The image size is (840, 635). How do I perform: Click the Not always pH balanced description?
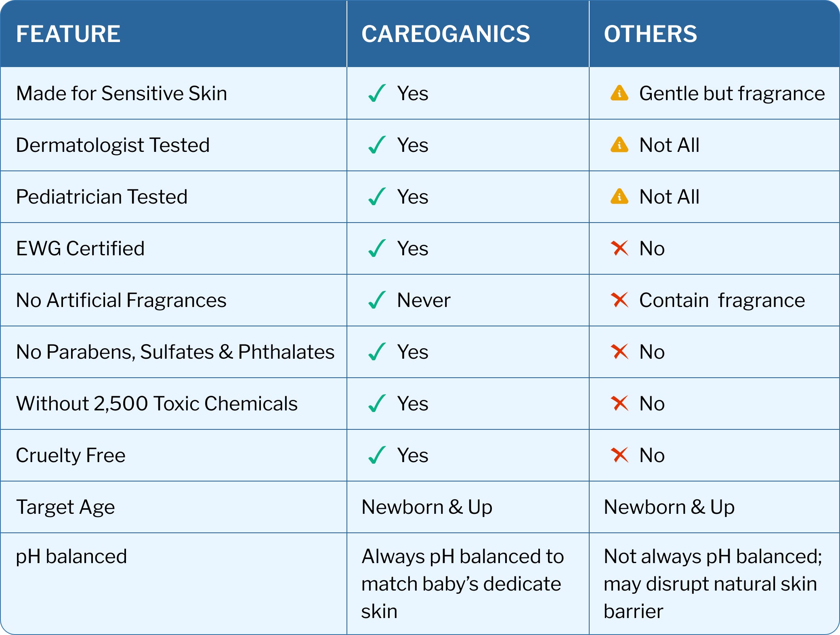click(x=712, y=584)
